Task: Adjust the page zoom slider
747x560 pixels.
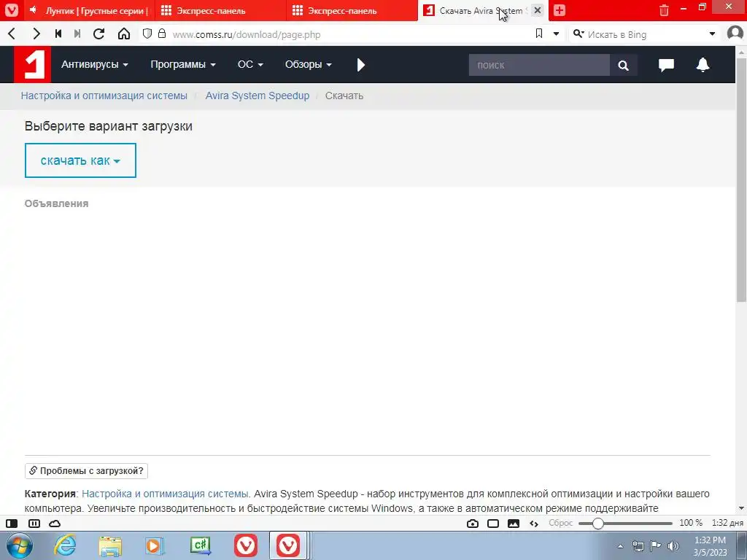Action: [625, 524]
